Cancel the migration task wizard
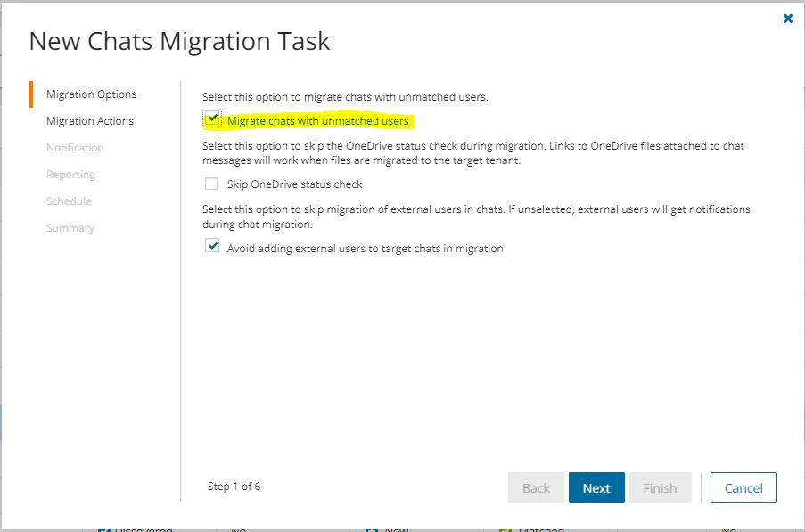 pyautogui.click(x=743, y=487)
